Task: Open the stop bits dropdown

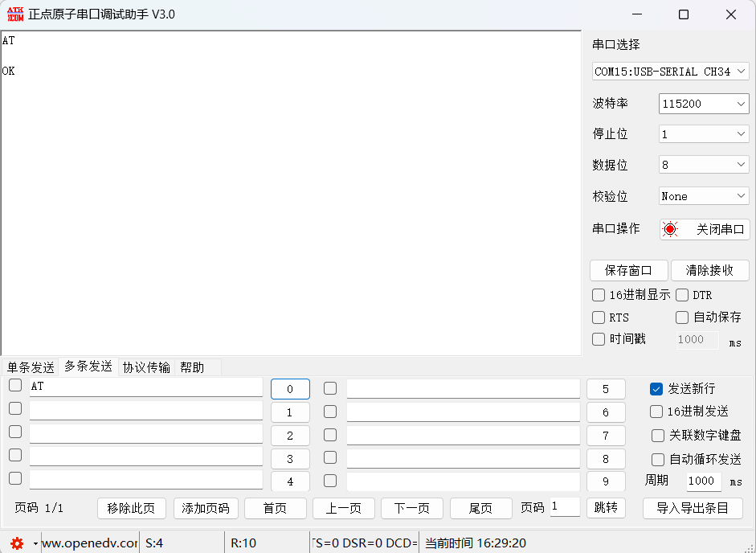Action: 704,134
